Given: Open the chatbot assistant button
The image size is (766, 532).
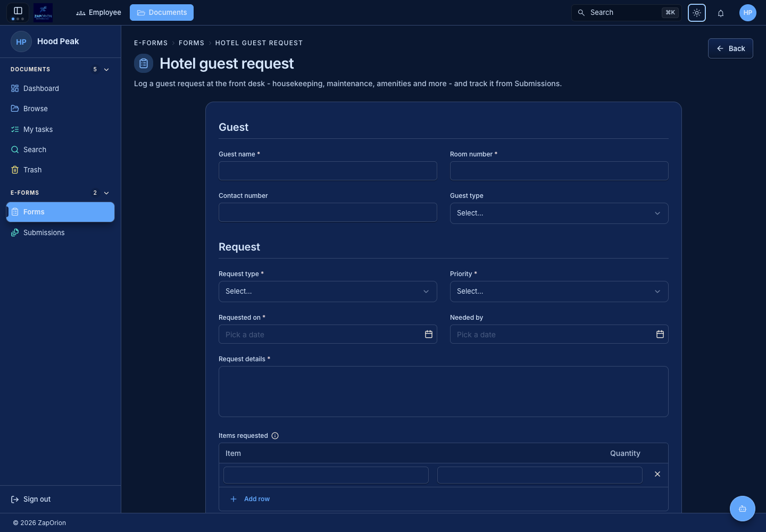Looking at the screenshot, I should 743,509.
